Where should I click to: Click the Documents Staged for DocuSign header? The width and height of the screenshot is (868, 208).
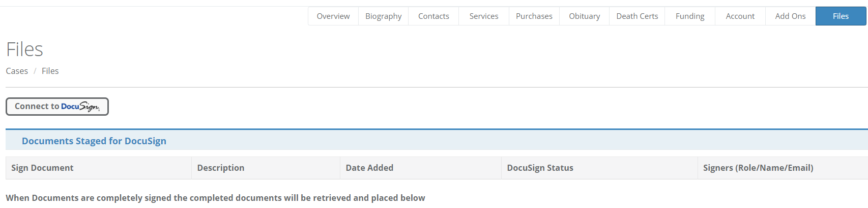pos(94,141)
